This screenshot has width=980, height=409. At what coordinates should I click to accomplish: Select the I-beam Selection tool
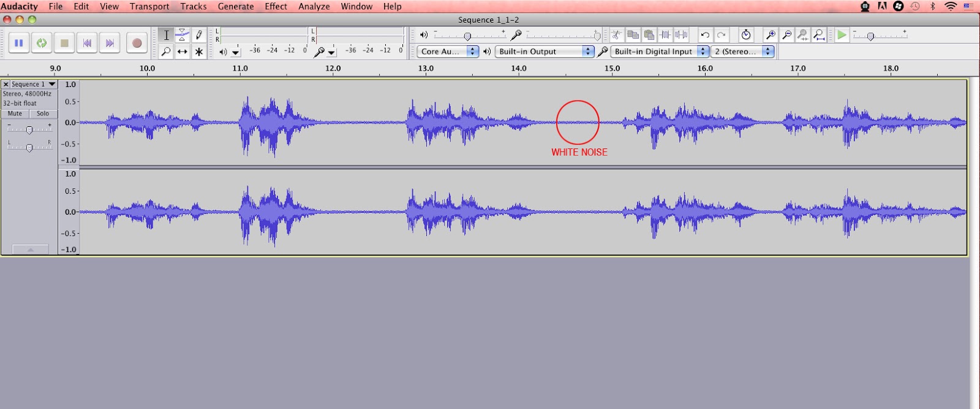tap(166, 35)
